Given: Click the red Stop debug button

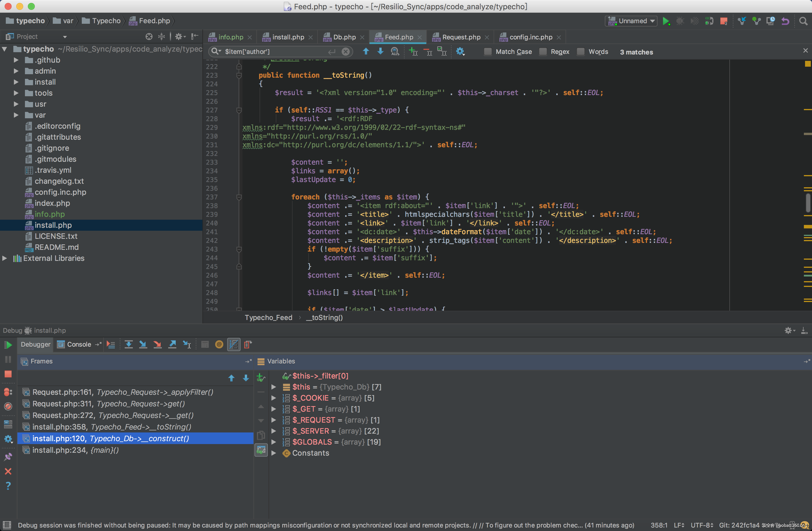Looking at the screenshot, I should pos(8,374).
